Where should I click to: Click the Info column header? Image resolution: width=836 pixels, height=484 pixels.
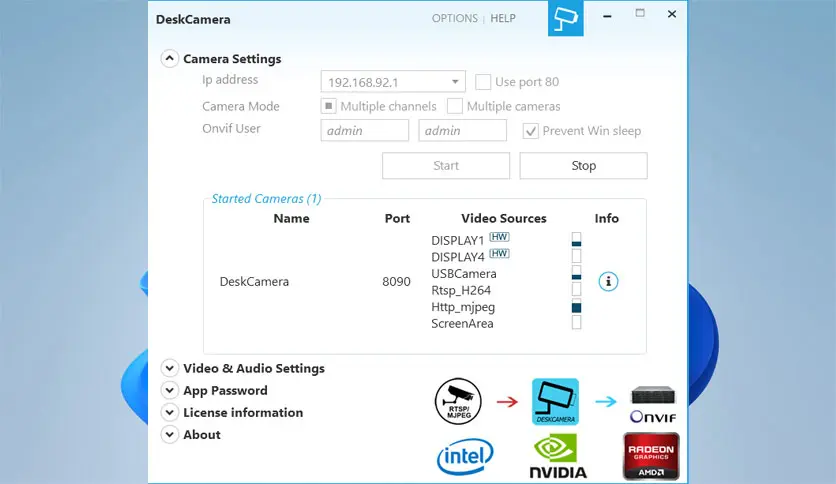coord(607,218)
